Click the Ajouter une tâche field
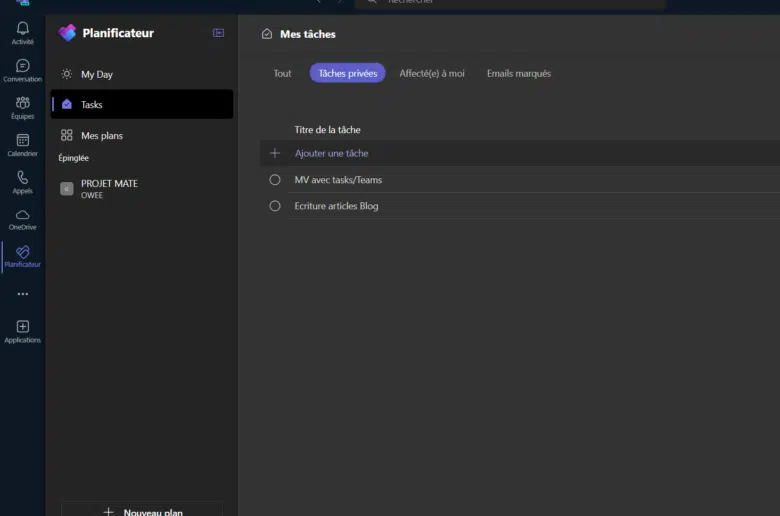 coord(331,153)
